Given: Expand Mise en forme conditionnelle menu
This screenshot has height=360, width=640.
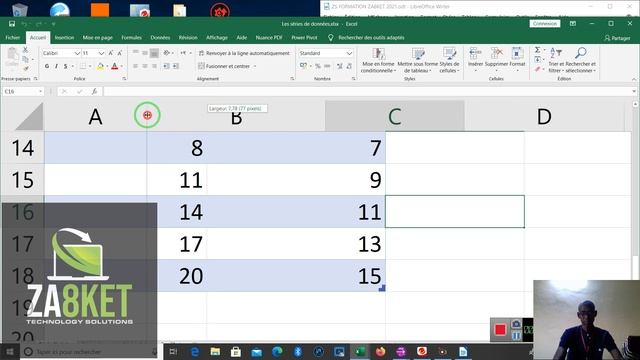Looking at the screenshot, I should pyautogui.click(x=378, y=60).
